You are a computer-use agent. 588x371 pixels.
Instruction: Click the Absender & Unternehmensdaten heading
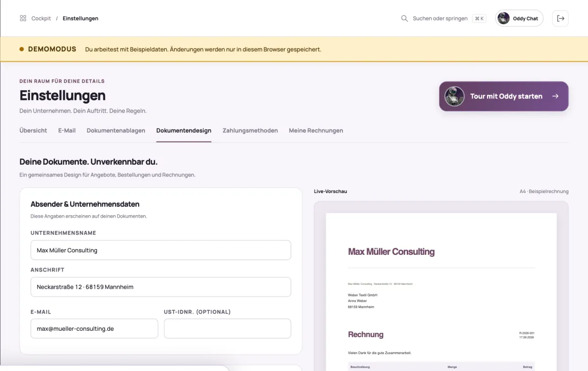tap(85, 204)
